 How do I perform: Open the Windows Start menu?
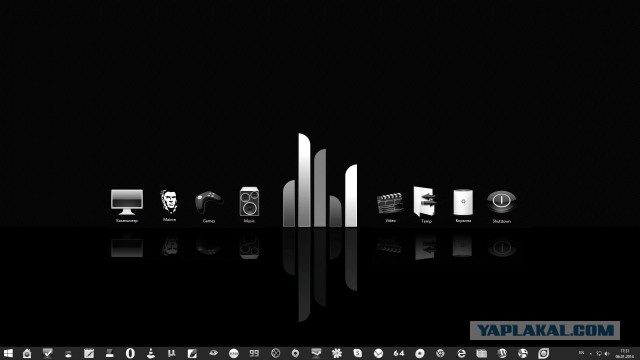pos(7,353)
